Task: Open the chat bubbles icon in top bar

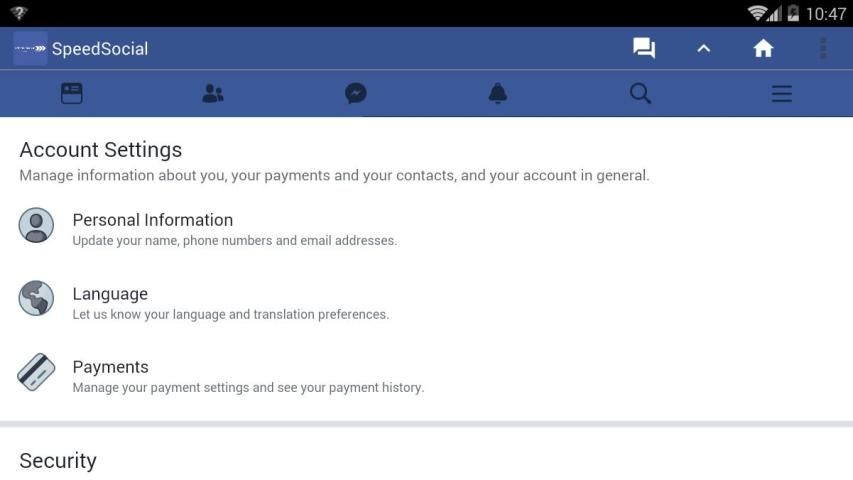Action: (644, 49)
